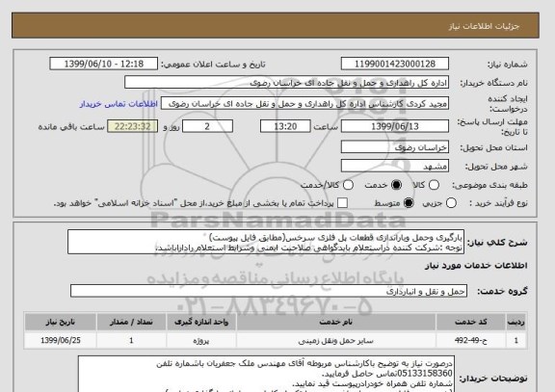Choose the متوسط purchase process option
The width and height of the screenshot is (555, 392).
pyautogui.click(x=409, y=203)
